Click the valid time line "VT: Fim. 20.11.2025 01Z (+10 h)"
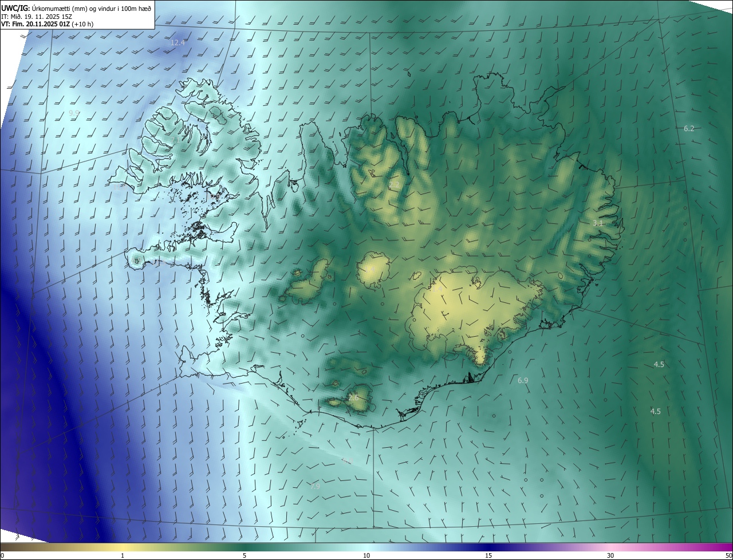The image size is (733, 560). 47,25
